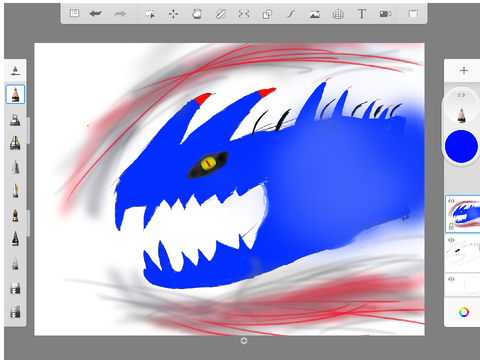This screenshot has height=360, width=480.
Task: Open the brush puck size control
Action: pos(462,106)
